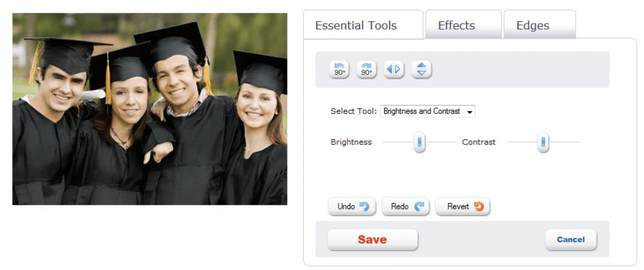
Task: Rotate the photo 90° counterclockwise
Action: pyautogui.click(x=339, y=69)
